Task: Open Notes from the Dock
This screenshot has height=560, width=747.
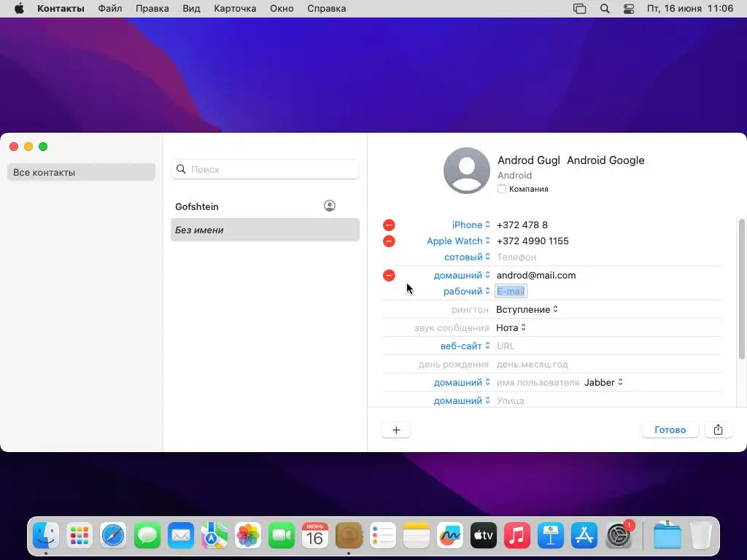Action: pos(416,535)
